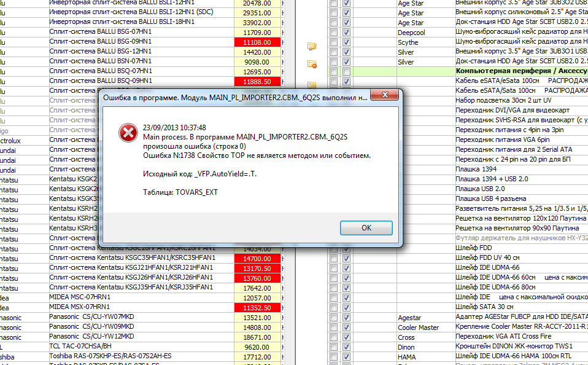This screenshot has height=365, width=588.
Task: Select the HAMA brand cell
Action: pos(425,356)
